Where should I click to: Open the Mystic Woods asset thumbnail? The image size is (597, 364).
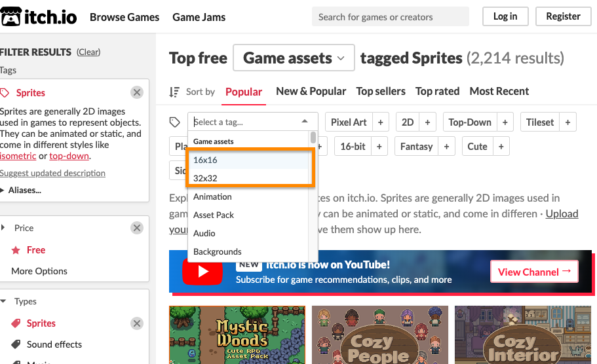[237, 335]
